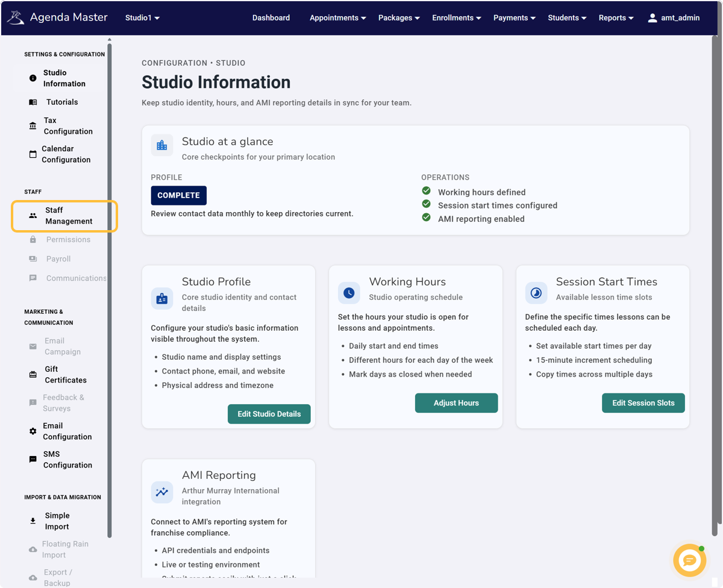Viewport: 723px width, 588px height.
Task: Expand the Studio1 selector dropdown
Action: tap(142, 18)
